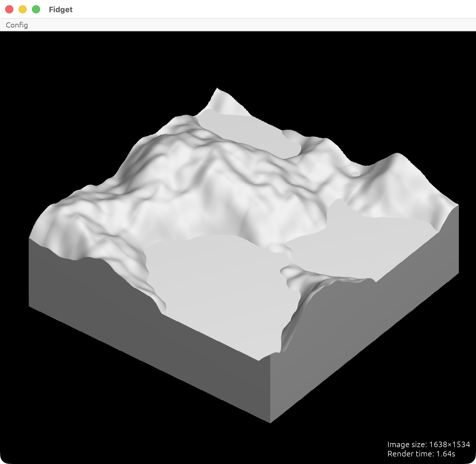Click the small circular crater on right ridge
This screenshot has width=476, height=464.
(355, 174)
